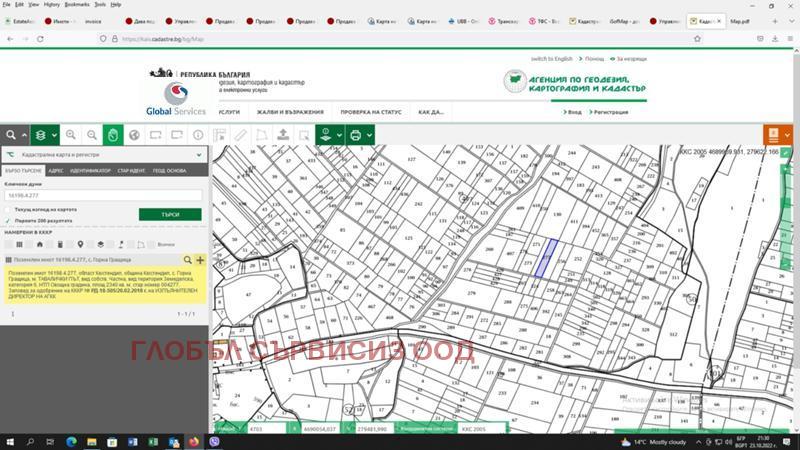Select the pan hand tool
The image size is (800, 450).
tap(113, 135)
